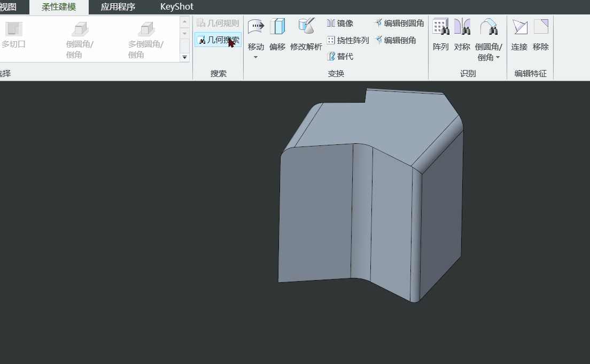Select the Remove (移除) tool
This screenshot has height=364, width=590.
(x=541, y=27)
